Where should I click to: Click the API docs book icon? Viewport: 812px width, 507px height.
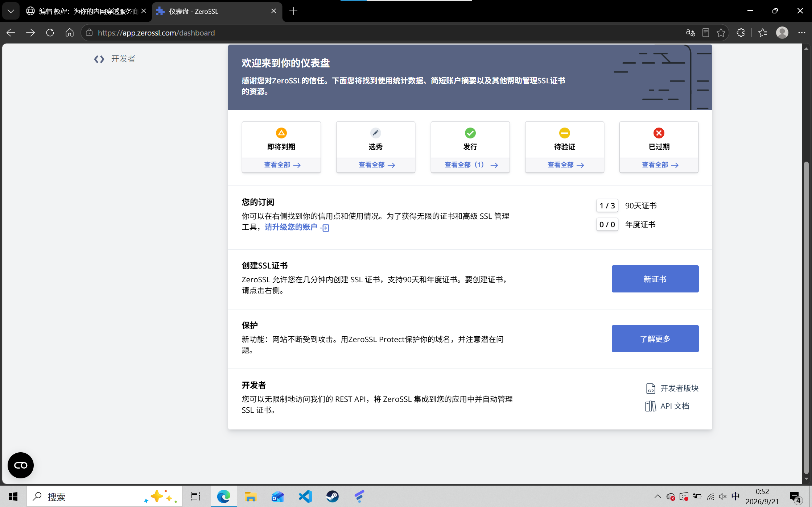651,406
